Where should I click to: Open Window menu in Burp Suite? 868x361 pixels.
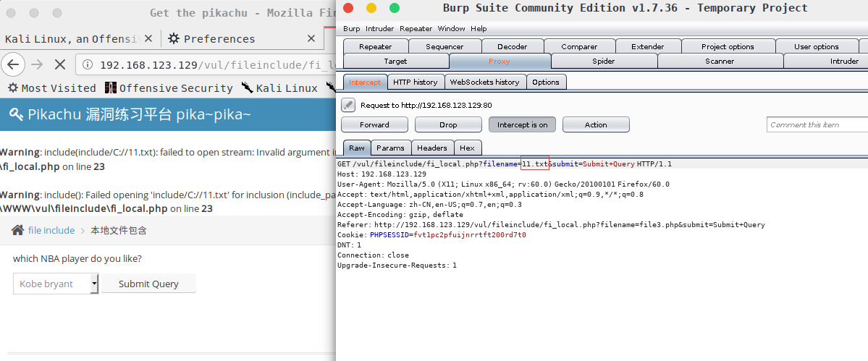[451, 28]
